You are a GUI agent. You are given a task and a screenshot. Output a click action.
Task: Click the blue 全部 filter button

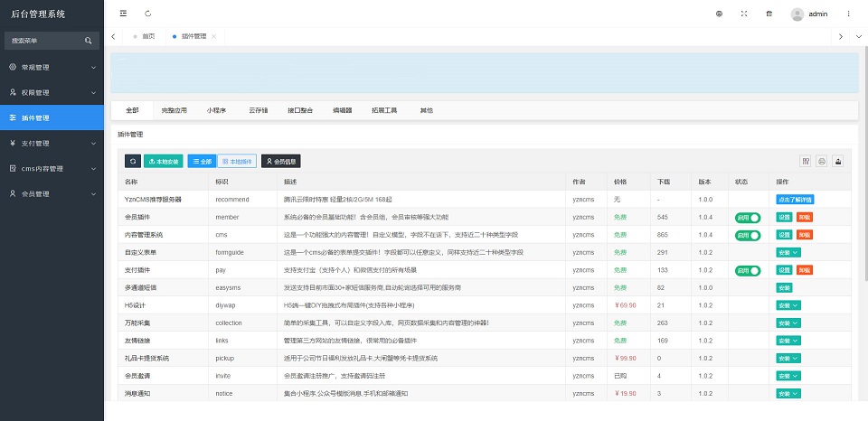click(202, 162)
